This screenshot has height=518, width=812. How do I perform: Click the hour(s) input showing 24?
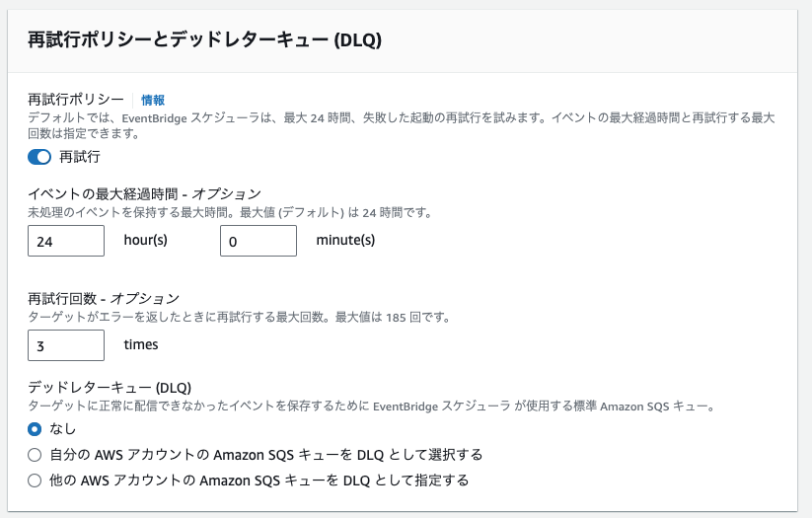click(x=66, y=241)
